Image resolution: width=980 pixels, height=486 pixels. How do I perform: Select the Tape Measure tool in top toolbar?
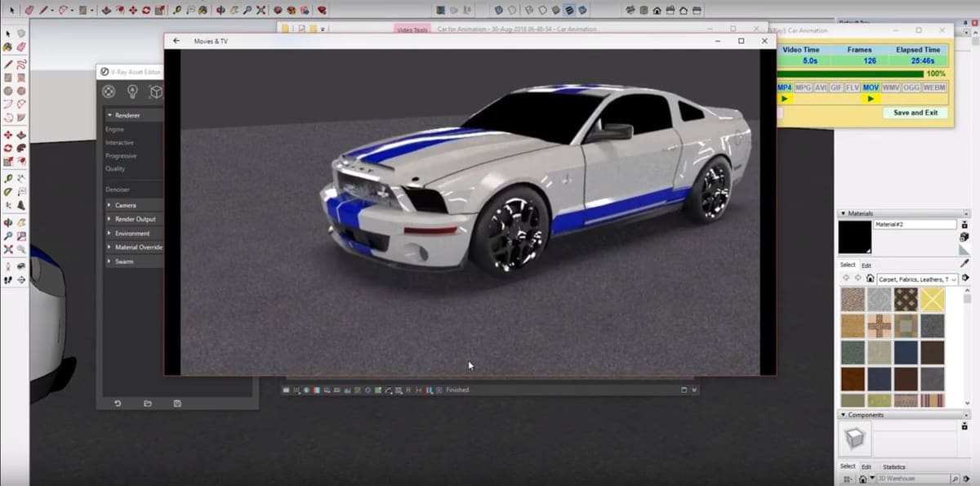[177, 11]
